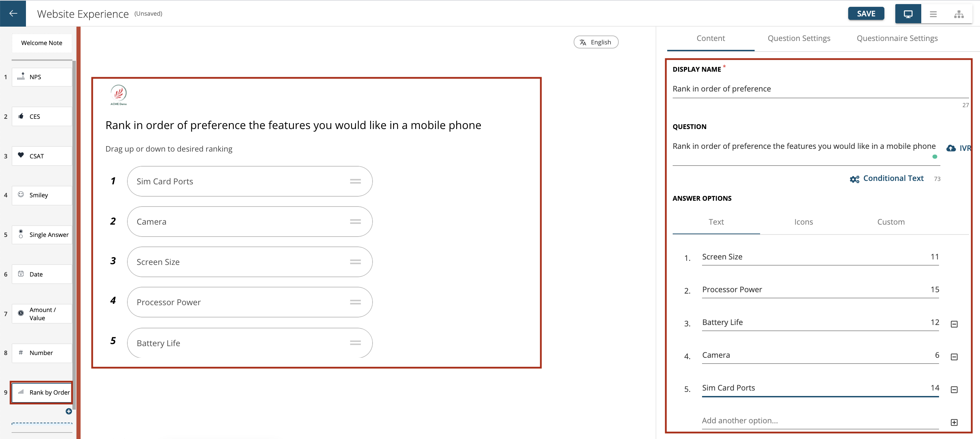Image resolution: width=980 pixels, height=439 pixels.
Task: Open the Content tab
Action: [x=710, y=39]
